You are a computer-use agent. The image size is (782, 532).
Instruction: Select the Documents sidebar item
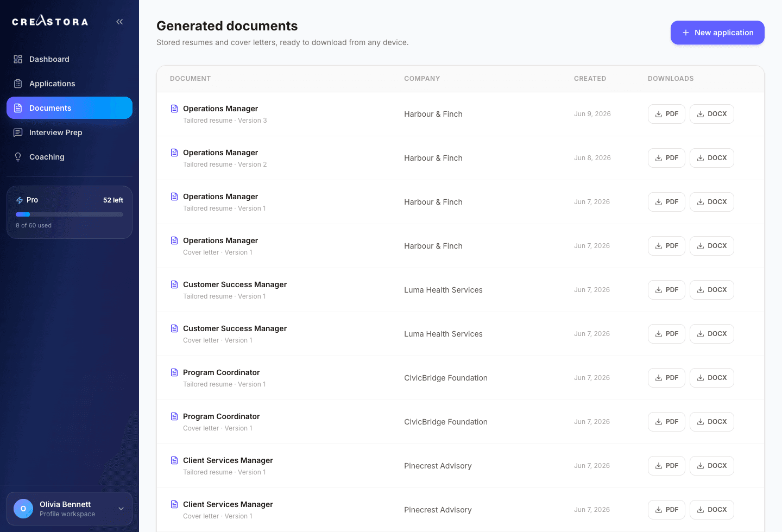[70, 108]
